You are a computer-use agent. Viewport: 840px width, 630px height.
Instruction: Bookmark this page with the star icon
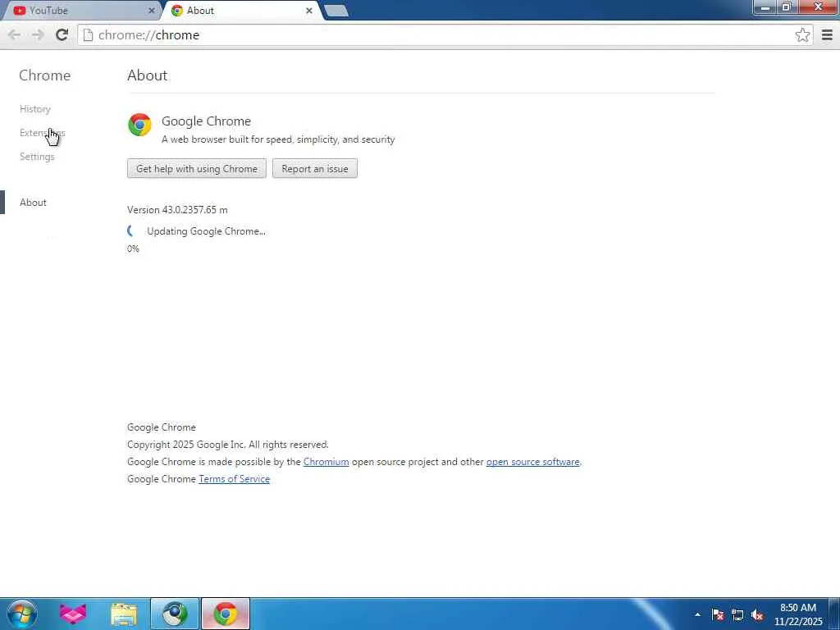[802, 35]
